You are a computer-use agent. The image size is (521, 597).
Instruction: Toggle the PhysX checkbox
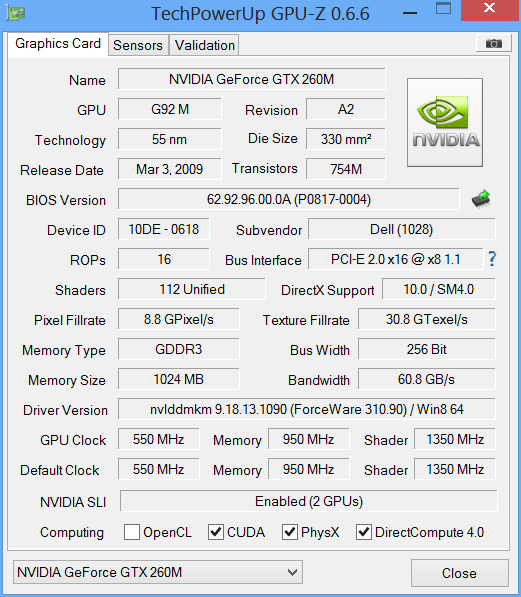(x=289, y=532)
